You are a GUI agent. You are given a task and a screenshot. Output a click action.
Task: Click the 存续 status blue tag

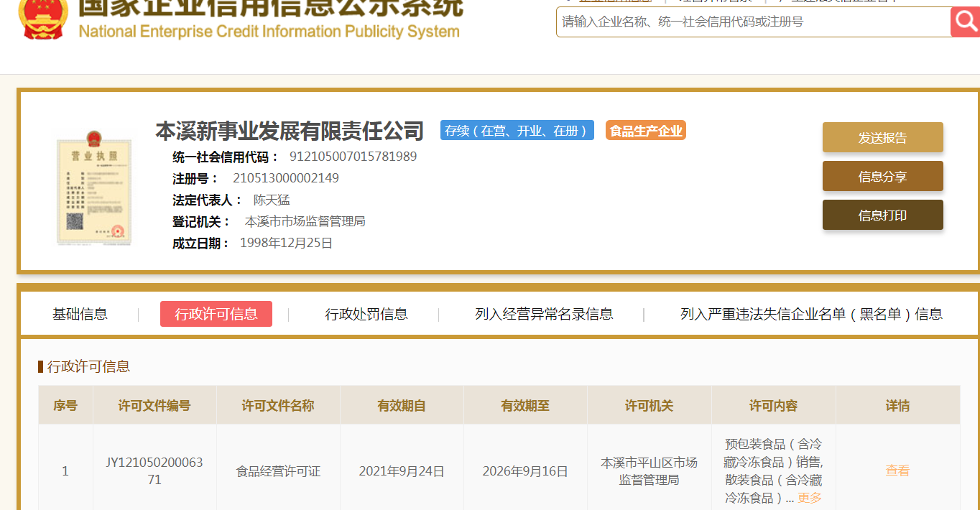pyautogui.click(x=517, y=131)
